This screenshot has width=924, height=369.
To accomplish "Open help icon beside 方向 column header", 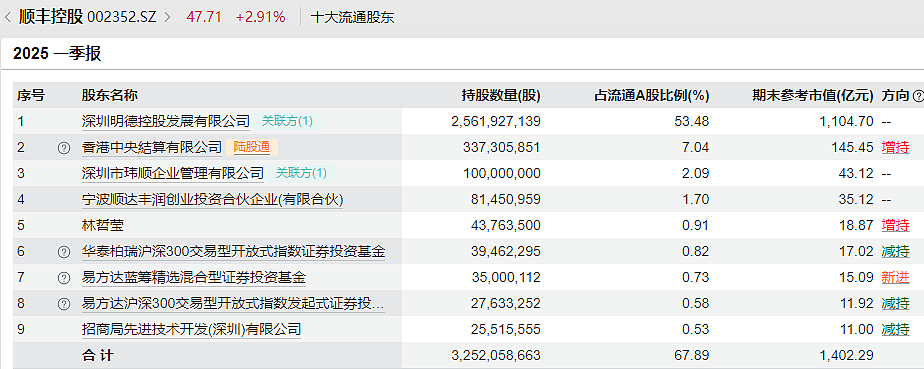I will [918, 95].
